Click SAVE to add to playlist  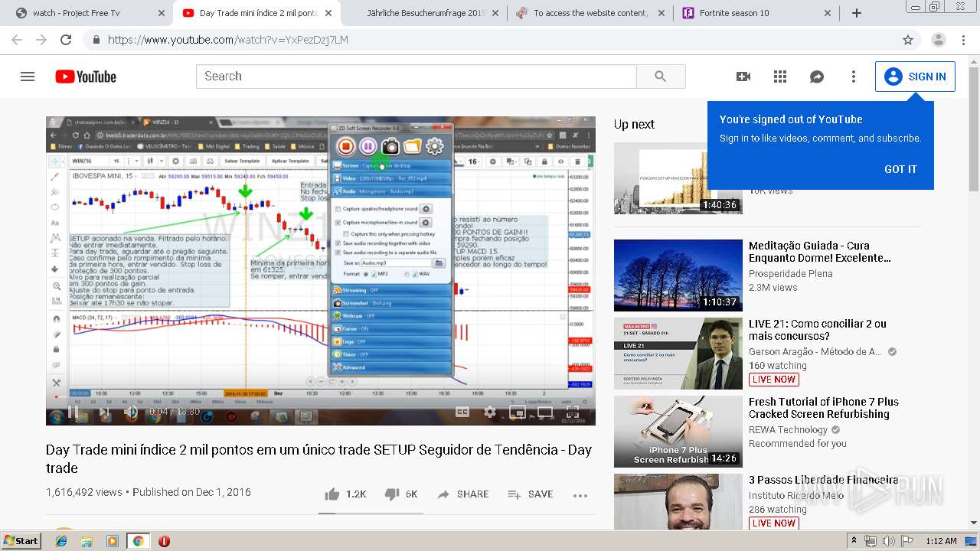point(530,494)
